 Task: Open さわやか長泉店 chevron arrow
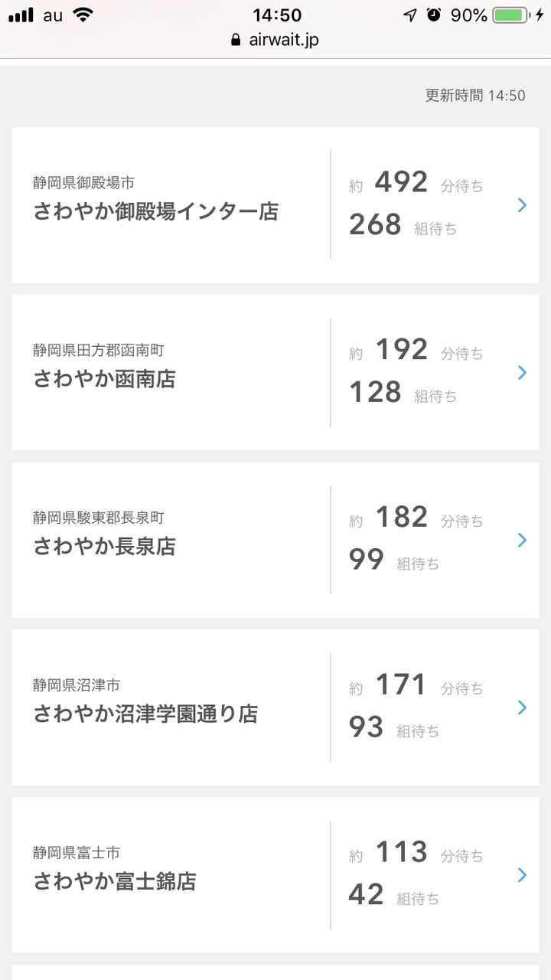tap(522, 540)
